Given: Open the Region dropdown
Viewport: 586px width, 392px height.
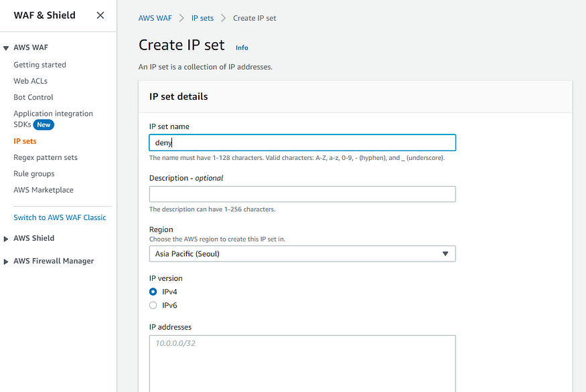Looking at the screenshot, I should (x=302, y=254).
